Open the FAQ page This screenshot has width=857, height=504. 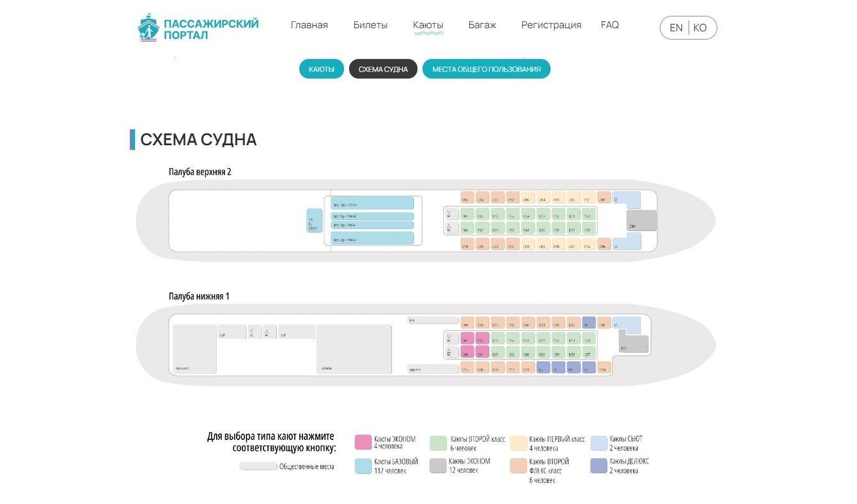click(609, 25)
